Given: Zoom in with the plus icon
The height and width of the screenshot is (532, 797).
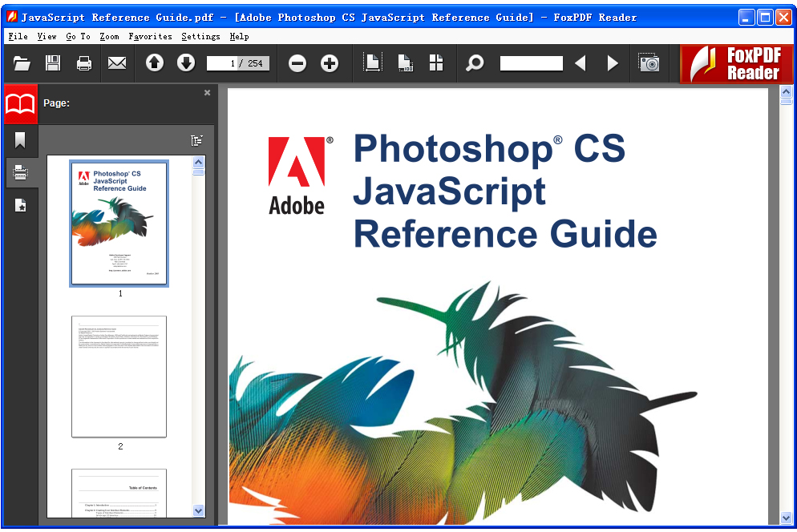Looking at the screenshot, I should tap(330, 63).
